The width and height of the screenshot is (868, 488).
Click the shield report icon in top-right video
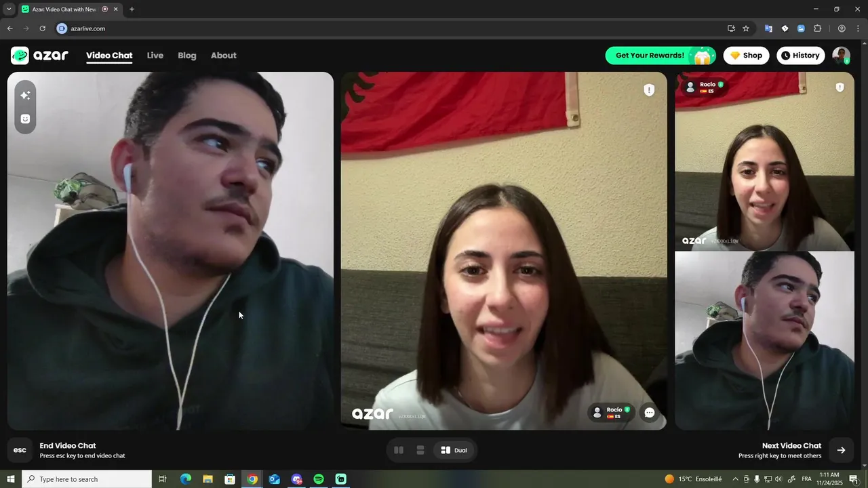point(840,87)
